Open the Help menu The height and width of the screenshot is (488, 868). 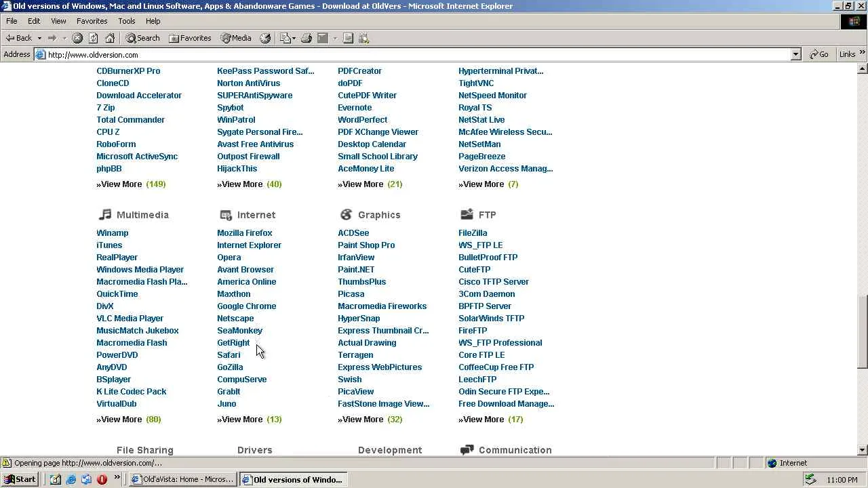pos(153,21)
